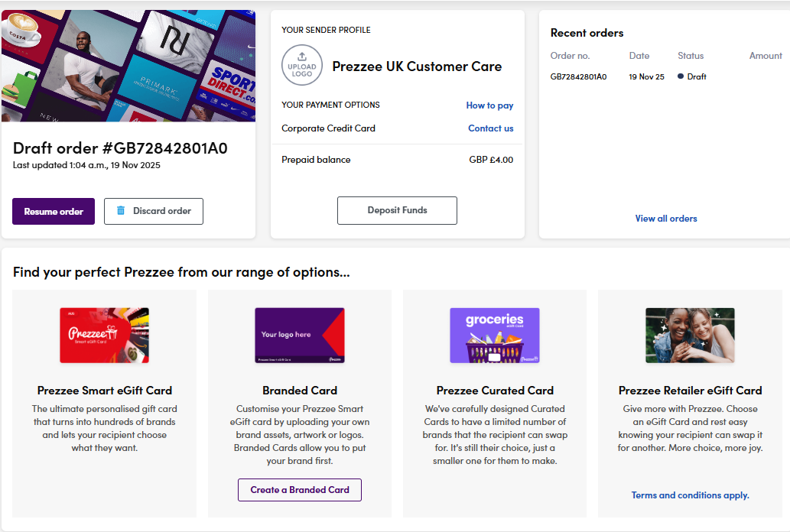Image resolution: width=790 pixels, height=532 pixels.
Task: Click the Prezzee Smart eGift Card title
Action: tap(104, 391)
